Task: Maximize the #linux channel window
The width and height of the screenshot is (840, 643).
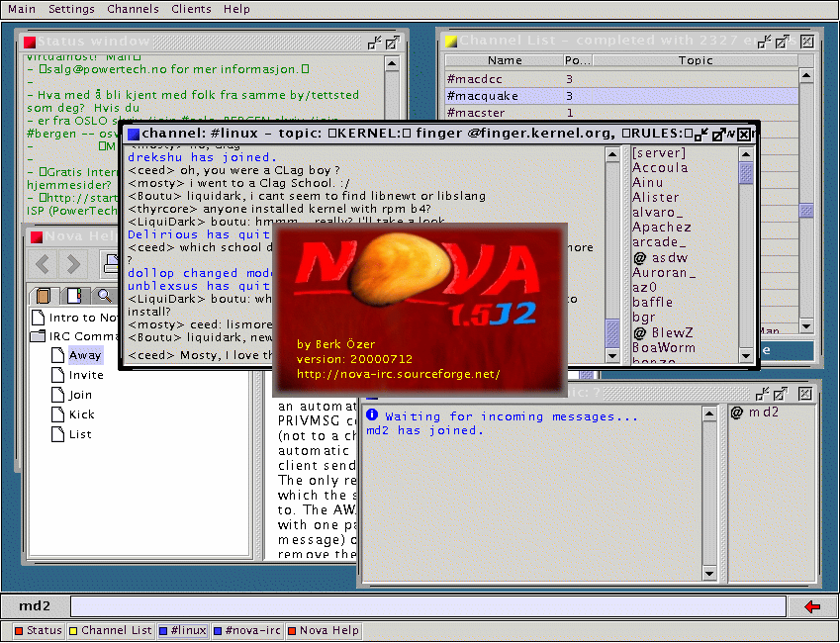Action: (x=719, y=135)
